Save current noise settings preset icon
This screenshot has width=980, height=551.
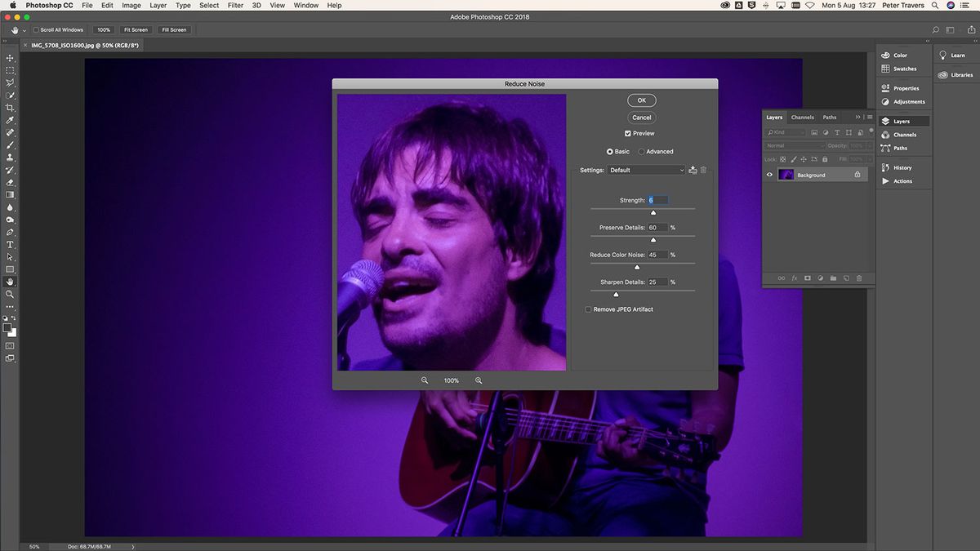(693, 170)
